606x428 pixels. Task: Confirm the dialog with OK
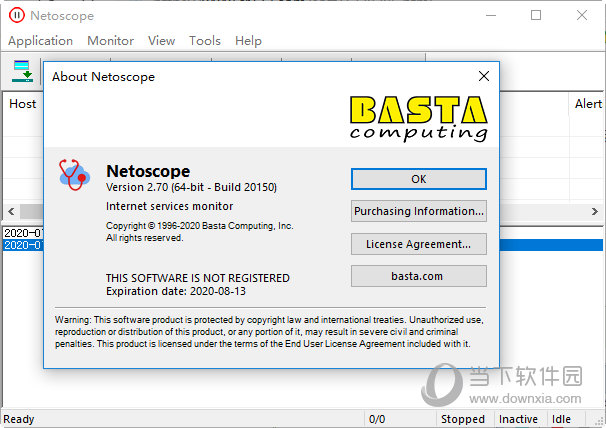[419, 179]
